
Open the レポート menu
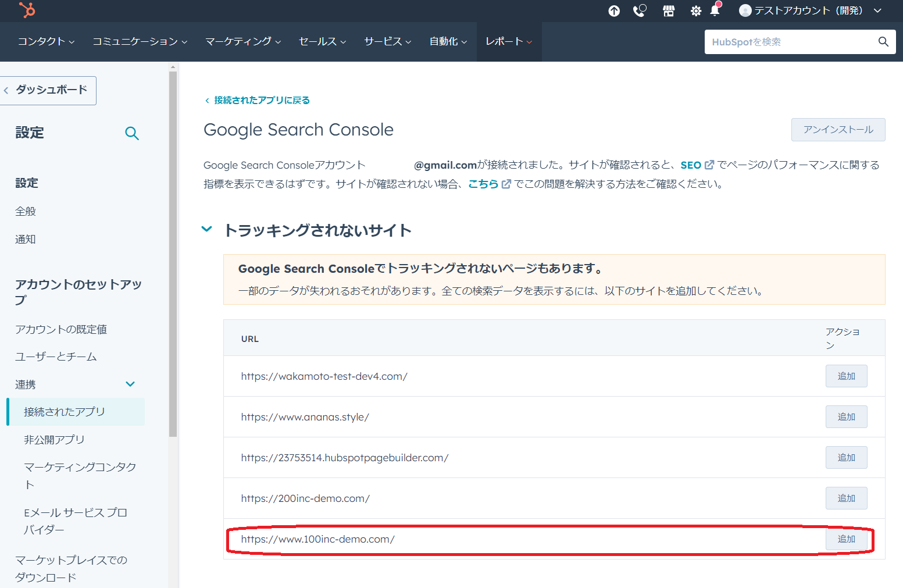click(x=509, y=41)
